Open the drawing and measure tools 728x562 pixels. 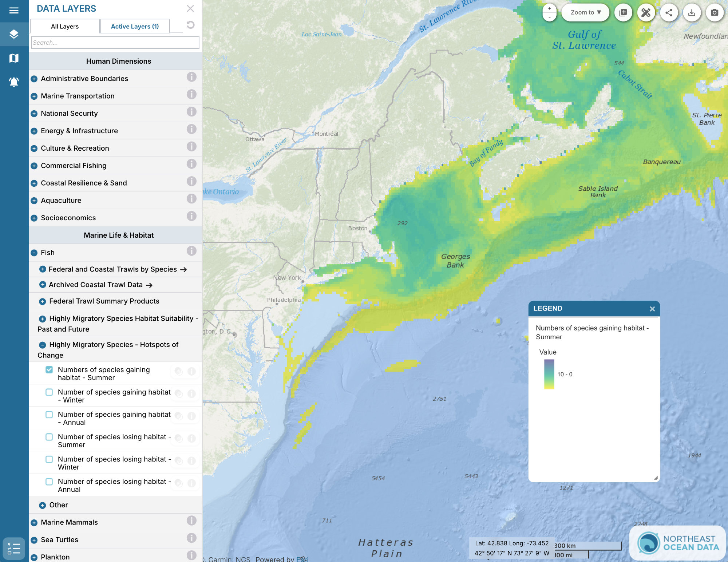(x=646, y=13)
